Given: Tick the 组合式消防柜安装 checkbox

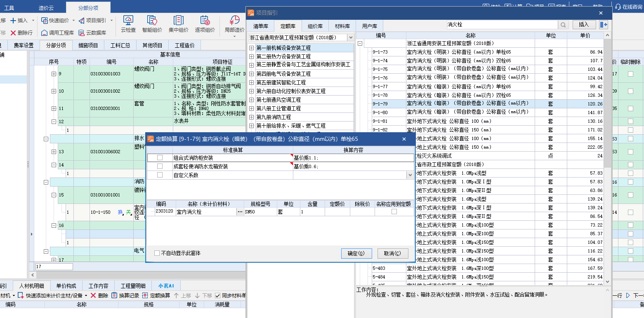Looking at the screenshot, I should click(160, 158).
